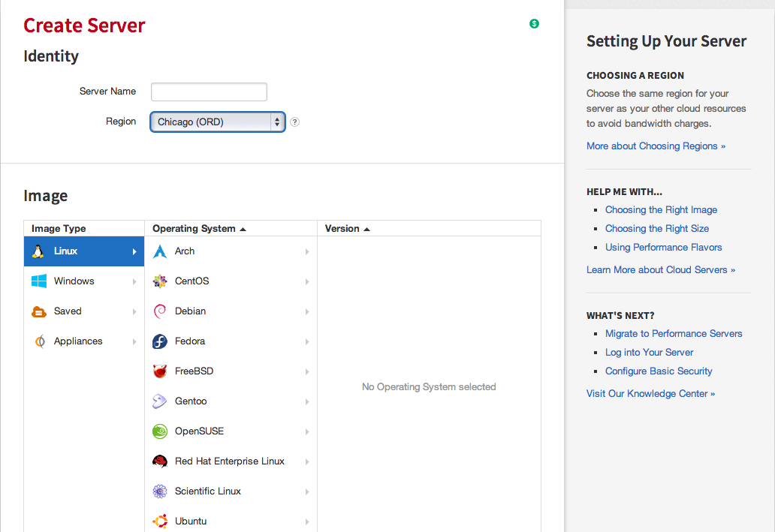This screenshot has height=532, width=775.
Task: Click the Region help question mark icon
Action: pyautogui.click(x=294, y=122)
